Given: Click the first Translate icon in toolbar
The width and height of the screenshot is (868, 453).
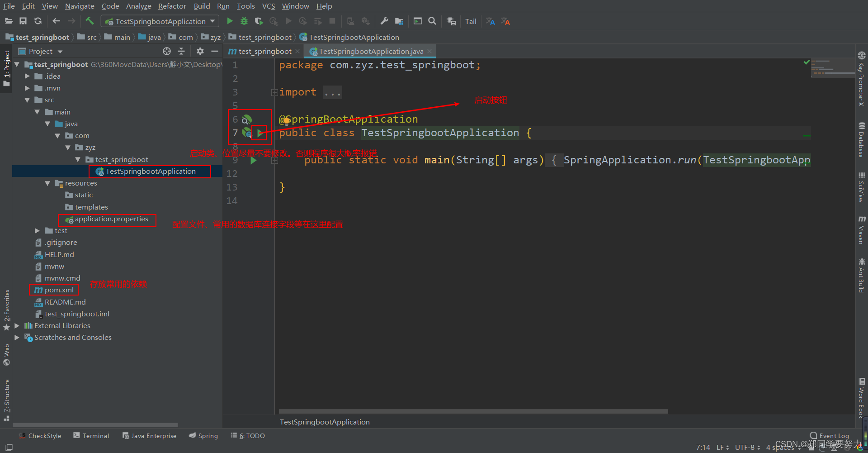Looking at the screenshot, I should click(491, 21).
